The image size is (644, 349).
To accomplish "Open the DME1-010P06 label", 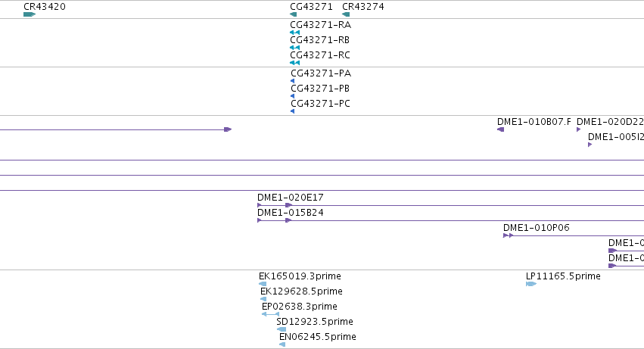I will 537,228.
